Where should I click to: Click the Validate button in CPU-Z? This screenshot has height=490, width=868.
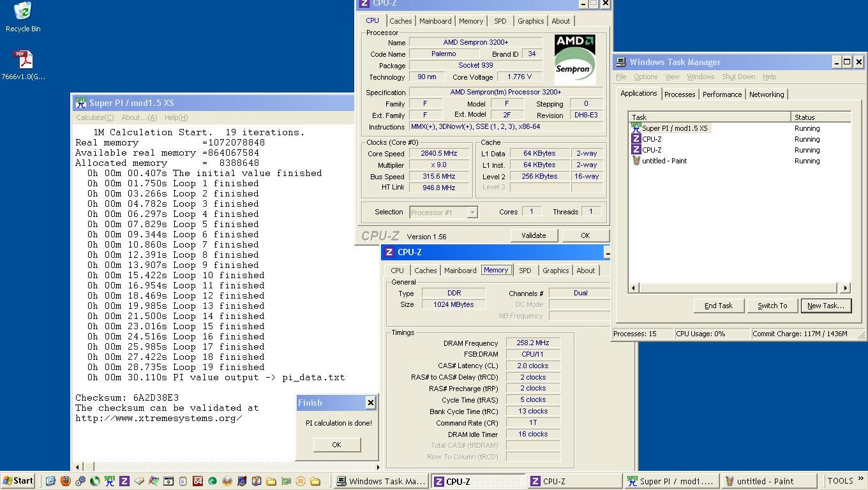pos(534,235)
